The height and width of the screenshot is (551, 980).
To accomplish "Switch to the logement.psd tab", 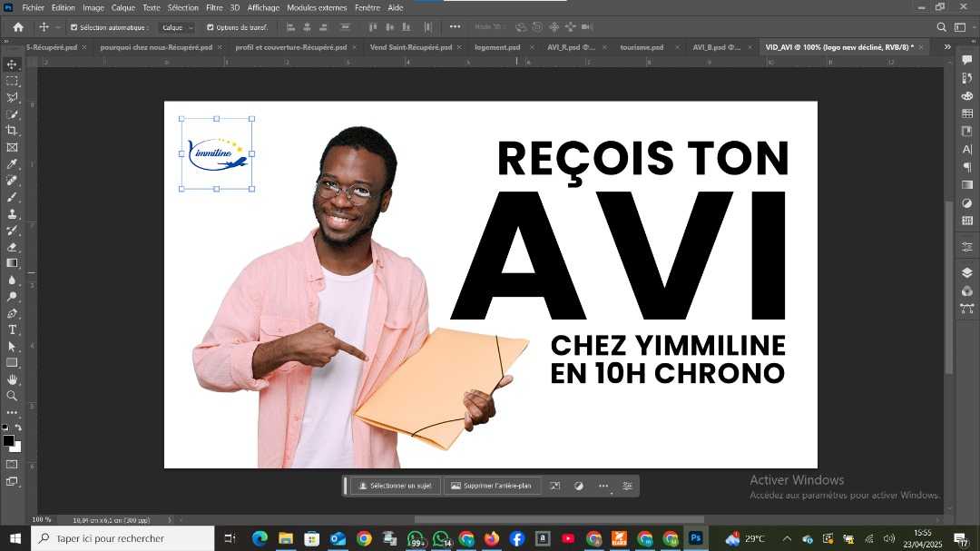I will [497, 47].
